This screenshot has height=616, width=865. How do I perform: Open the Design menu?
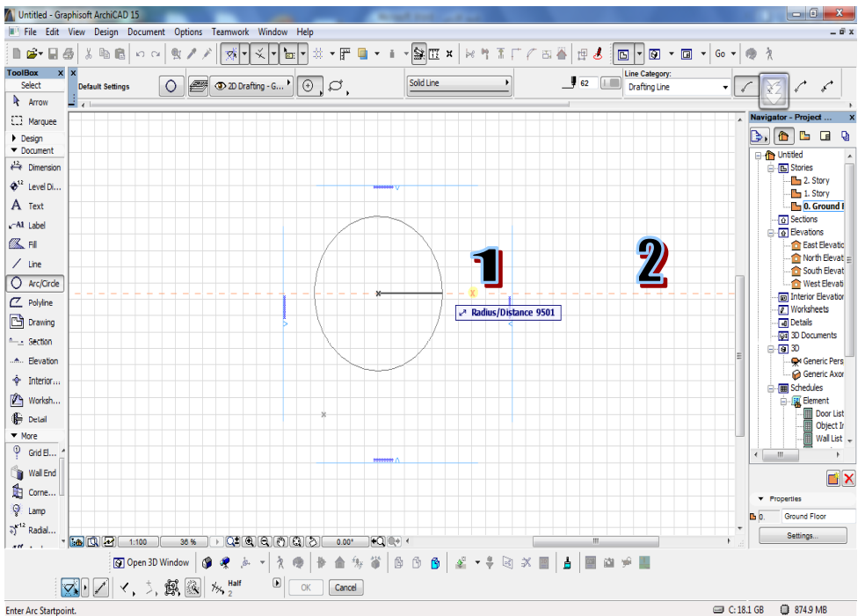(105, 32)
